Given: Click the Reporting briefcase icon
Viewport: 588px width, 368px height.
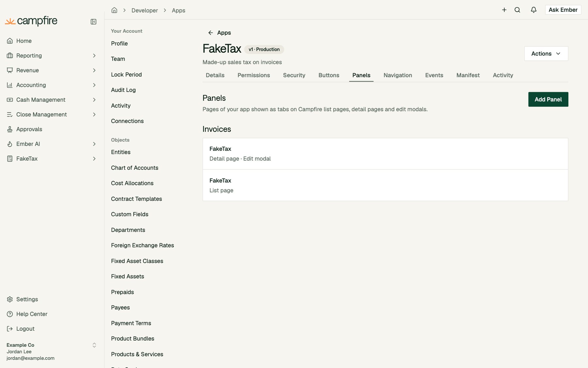Looking at the screenshot, I should coord(10,56).
